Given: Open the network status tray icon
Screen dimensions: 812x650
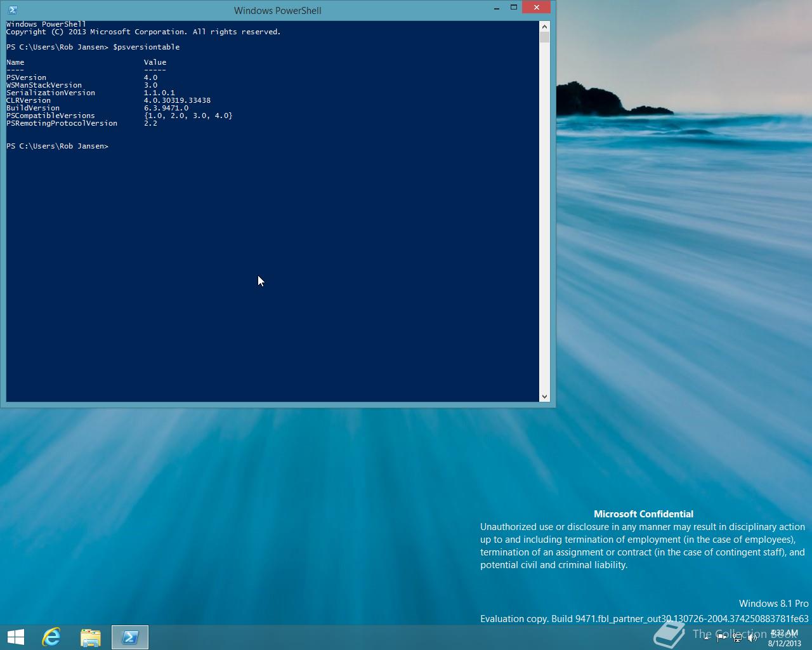Looking at the screenshot, I should pyautogui.click(x=737, y=638).
